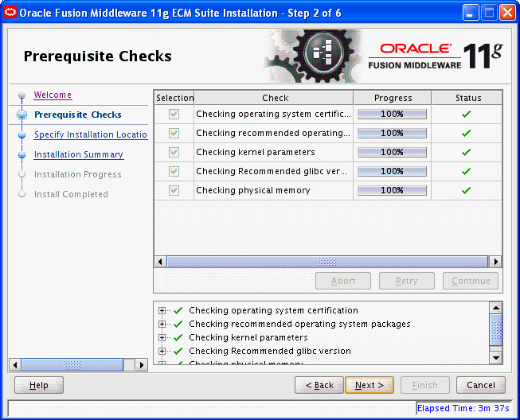Click green check beside recommended operating system packages tree item

(178, 324)
